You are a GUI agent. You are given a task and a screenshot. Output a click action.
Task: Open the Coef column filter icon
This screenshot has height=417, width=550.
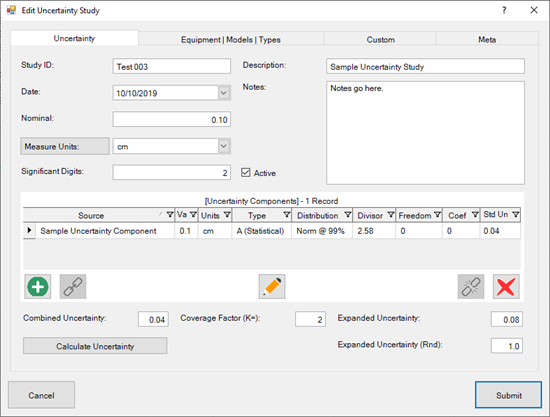pos(475,215)
